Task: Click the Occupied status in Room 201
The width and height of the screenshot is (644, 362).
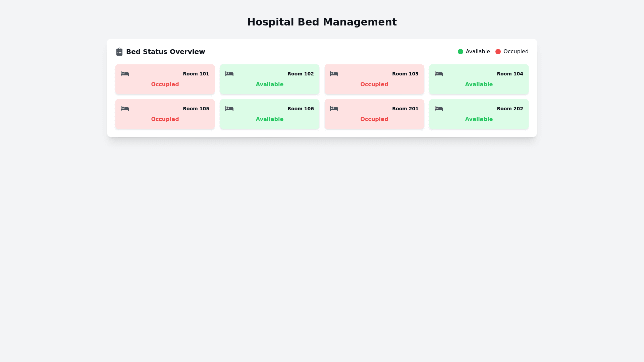Action: click(x=374, y=119)
